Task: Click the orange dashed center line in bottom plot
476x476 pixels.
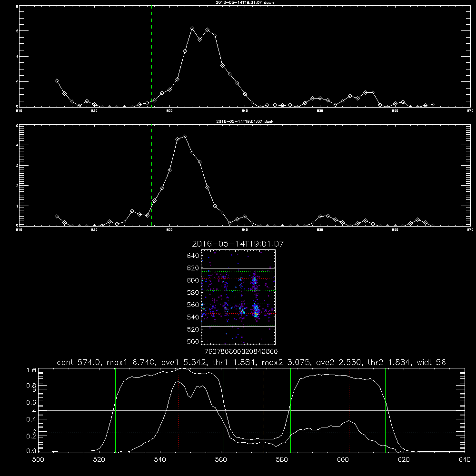Action: 264,410
